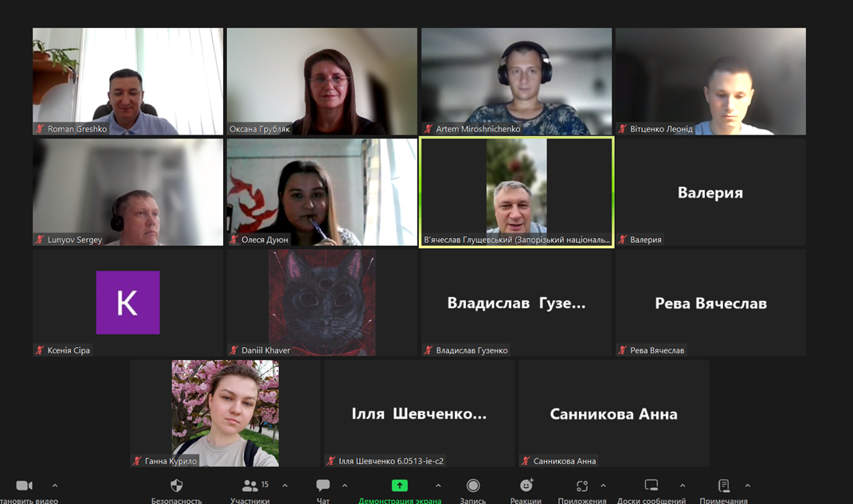The width and height of the screenshot is (853, 504).
Task: Open the Чат chat bubble icon
Action: pos(323,486)
